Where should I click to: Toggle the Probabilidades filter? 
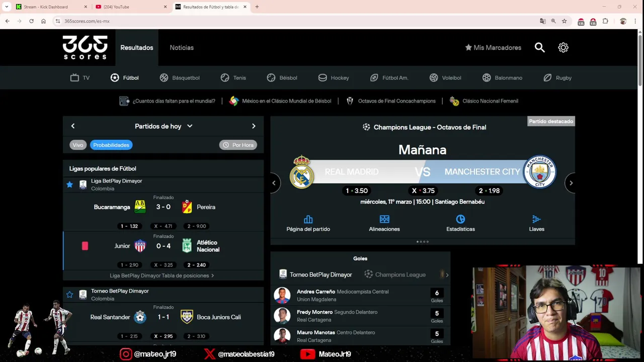coord(111,145)
